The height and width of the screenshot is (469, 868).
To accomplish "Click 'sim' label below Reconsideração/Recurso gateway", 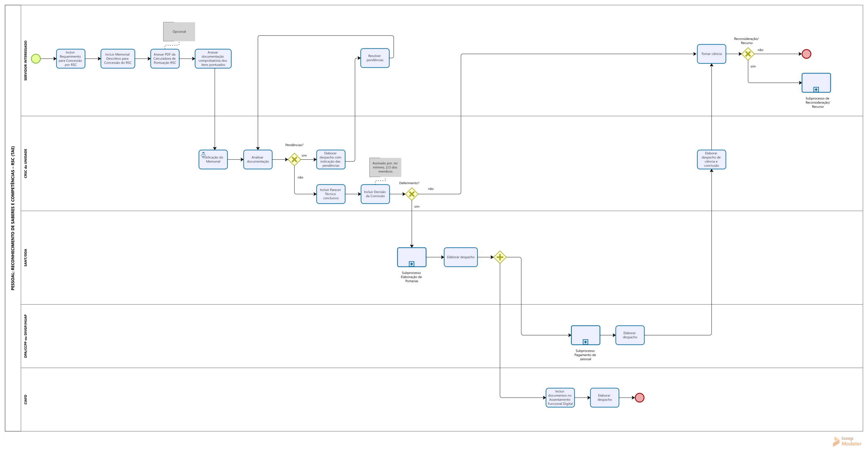I will click(x=753, y=66).
